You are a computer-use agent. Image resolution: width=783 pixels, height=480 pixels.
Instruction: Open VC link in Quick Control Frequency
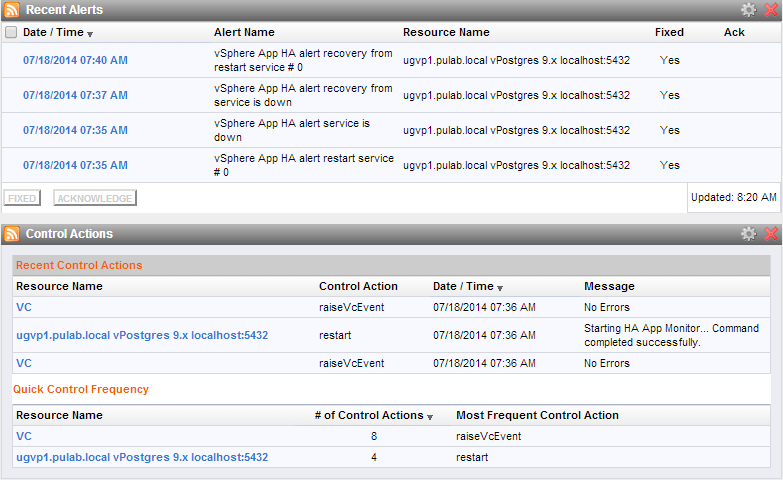pos(24,436)
